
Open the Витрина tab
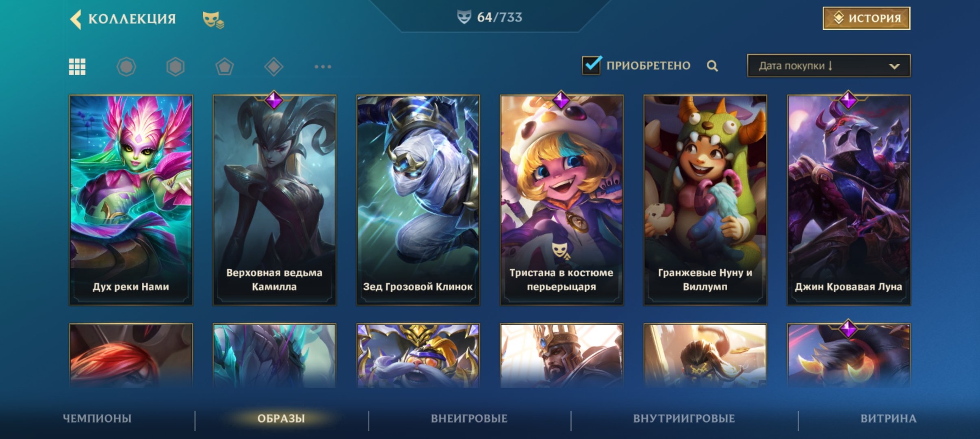[x=889, y=418]
